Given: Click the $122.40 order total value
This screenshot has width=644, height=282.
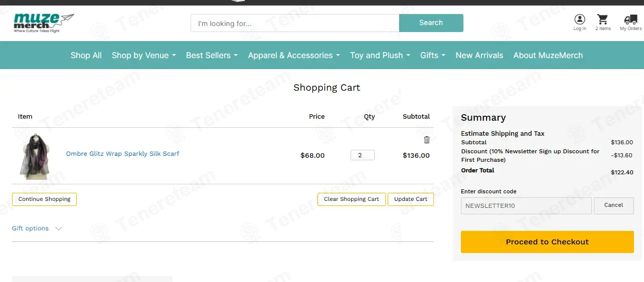Looking at the screenshot, I should [x=622, y=172].
